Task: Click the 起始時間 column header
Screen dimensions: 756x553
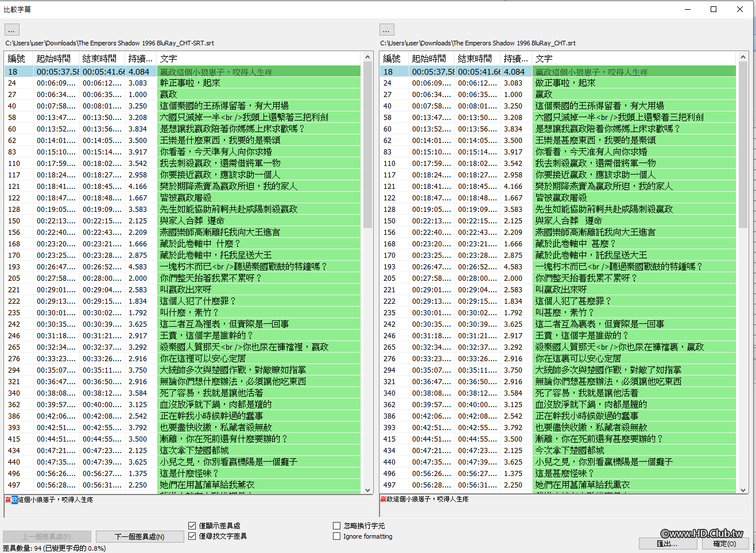Action: point(55,58)
